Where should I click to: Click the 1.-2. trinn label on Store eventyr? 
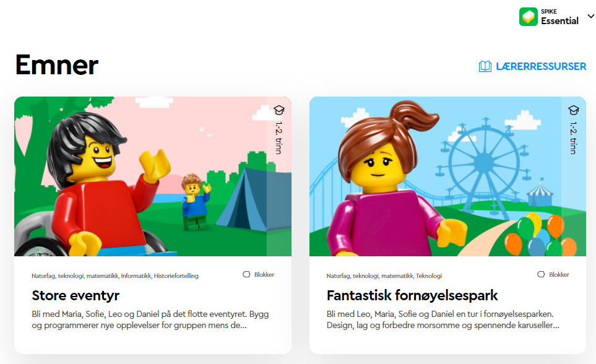(x=279, y=137)
